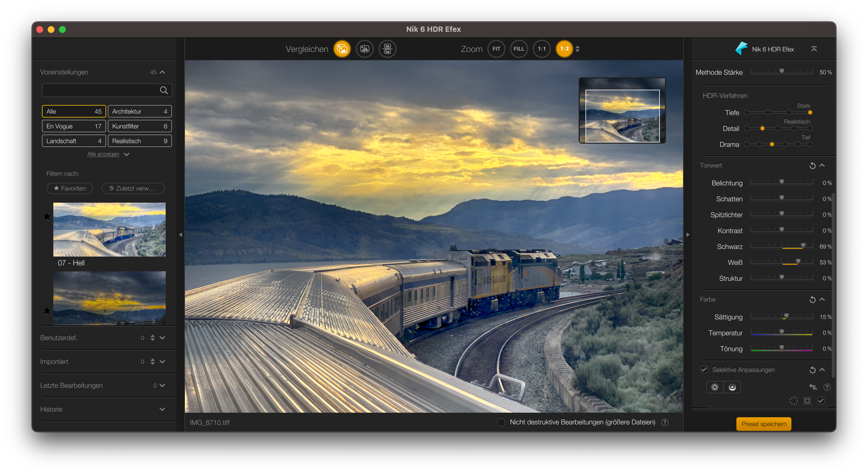Select the Kunstfilter preset category
The width and height of the screenshot is (868, 474).
point(140,126)
